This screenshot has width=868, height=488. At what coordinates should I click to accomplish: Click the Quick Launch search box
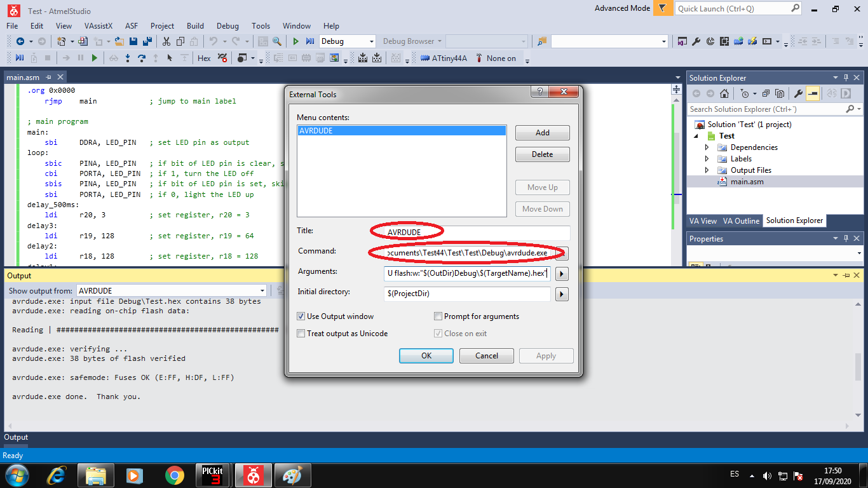738,9
